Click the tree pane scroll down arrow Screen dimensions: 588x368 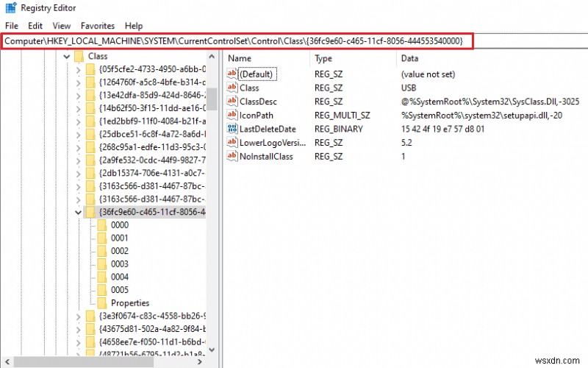tap(212, 350)
